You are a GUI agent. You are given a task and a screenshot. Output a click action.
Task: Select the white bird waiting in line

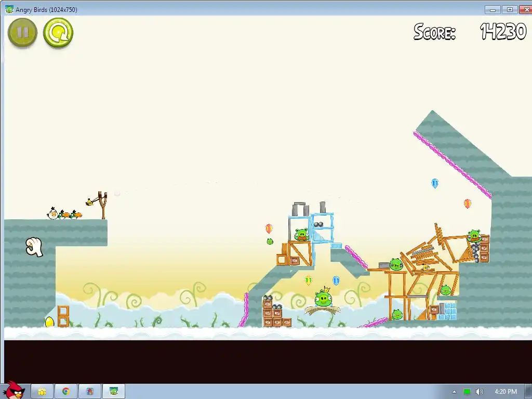[52, 214]
